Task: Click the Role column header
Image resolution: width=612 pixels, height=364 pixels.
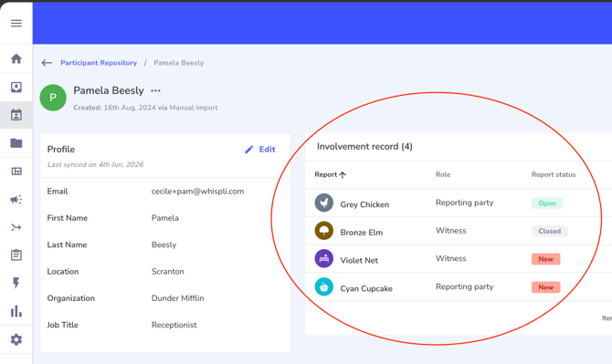Action: [443, 174]
